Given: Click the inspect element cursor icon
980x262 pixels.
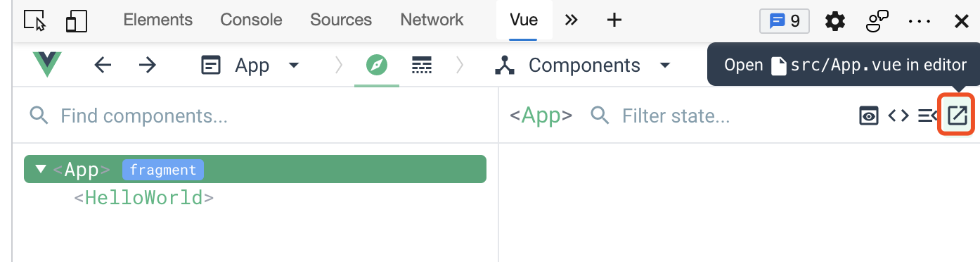Looking at the screenshot, I should click(x=34, y=20).
